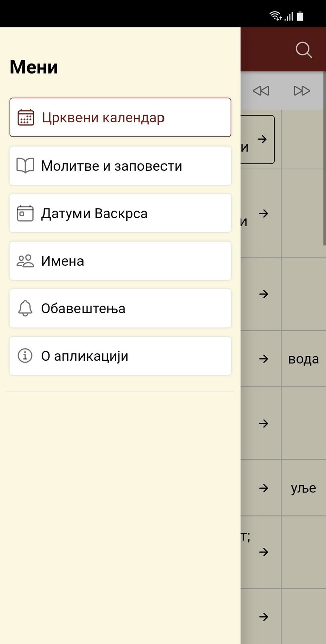The image size is (326, 644).
Task: Tap the bell icon for Обавештења
Action: pyautogui.click(x=24, y=308)
